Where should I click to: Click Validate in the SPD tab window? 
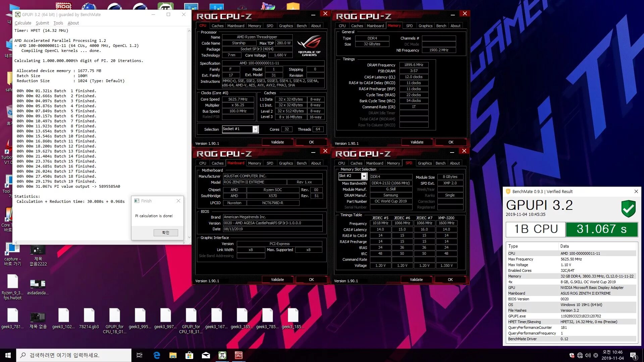(416, 280)
